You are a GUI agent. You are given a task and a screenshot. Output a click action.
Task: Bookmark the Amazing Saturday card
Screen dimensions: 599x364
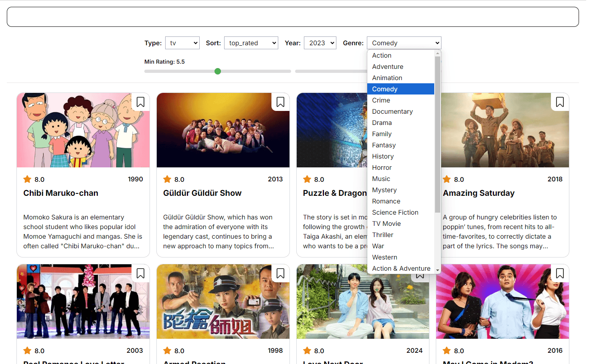click(x=560, y=102)
